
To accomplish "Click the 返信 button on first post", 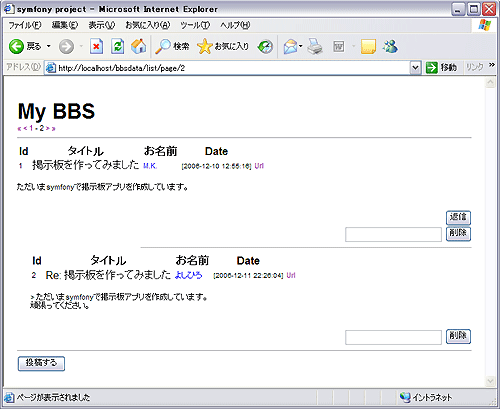I will [458, 217].
